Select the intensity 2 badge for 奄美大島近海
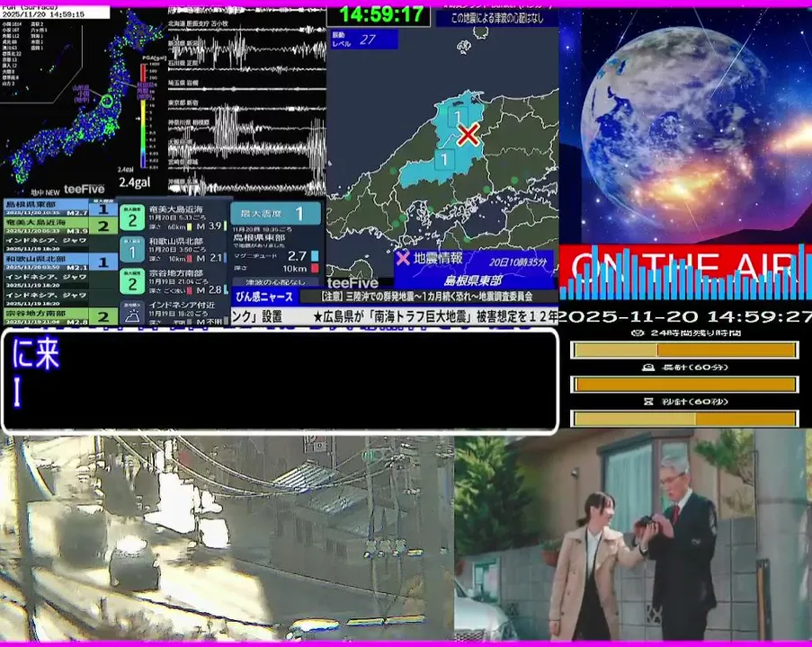The width and height of the screenshot is (812, 647). 132,218
